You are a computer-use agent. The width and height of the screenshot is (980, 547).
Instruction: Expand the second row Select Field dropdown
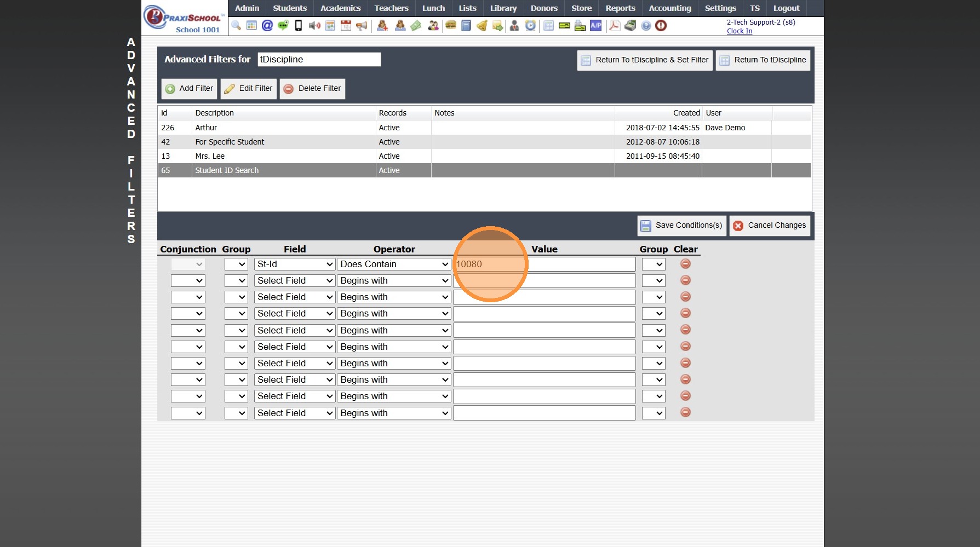point(295,281)
